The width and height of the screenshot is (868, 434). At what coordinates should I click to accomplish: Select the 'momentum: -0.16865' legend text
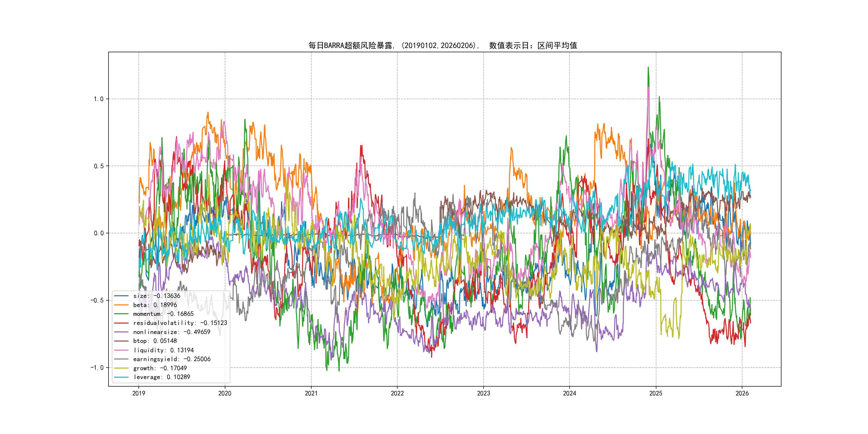(x=163, y=314)
